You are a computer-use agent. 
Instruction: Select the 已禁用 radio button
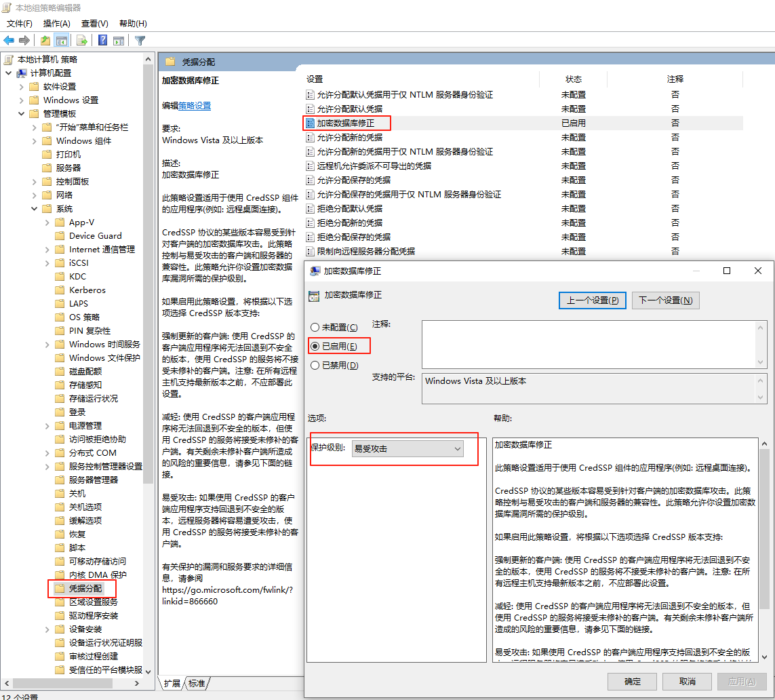(315, 366)
